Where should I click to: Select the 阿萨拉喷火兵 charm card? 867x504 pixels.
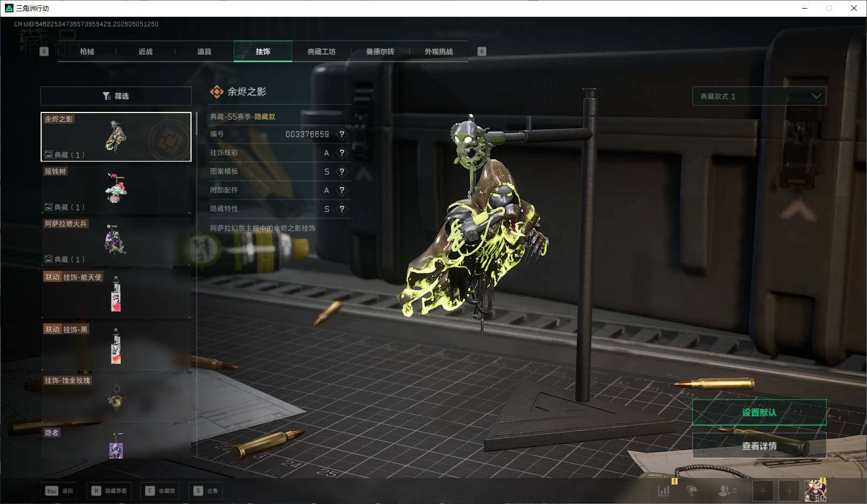pos(116,241)
